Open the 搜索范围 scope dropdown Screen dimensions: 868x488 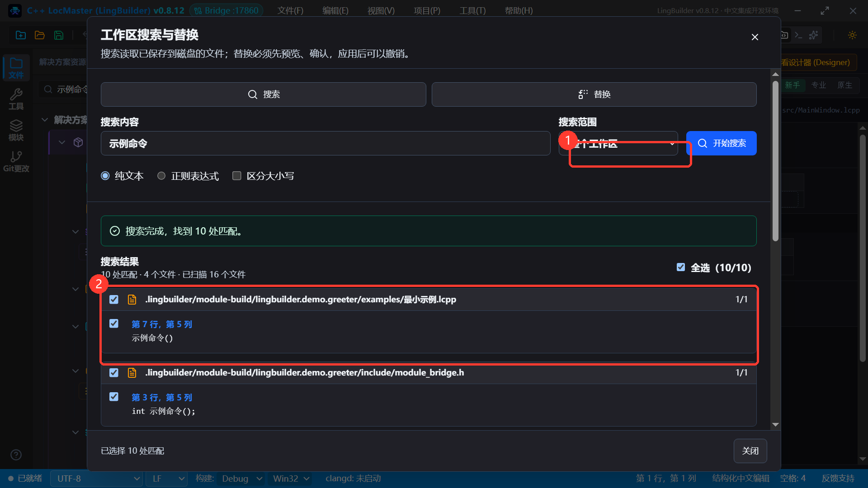point(618,143)
